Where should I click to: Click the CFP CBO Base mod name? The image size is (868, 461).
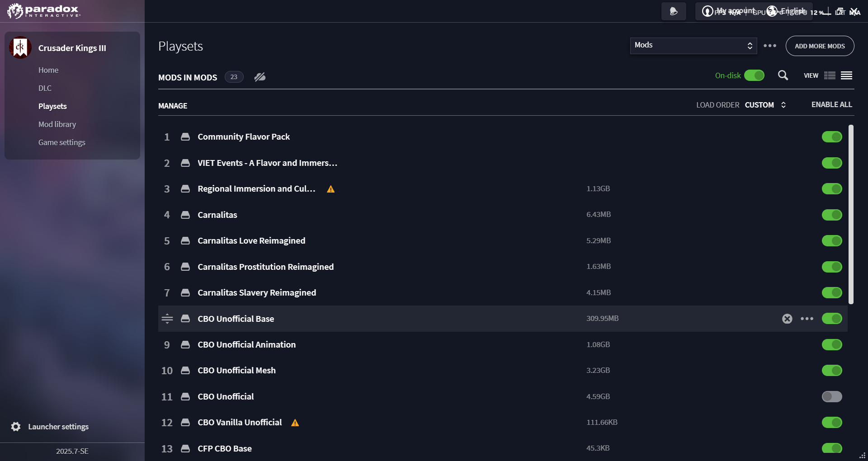pyautogui.click(x=225, y=449)
